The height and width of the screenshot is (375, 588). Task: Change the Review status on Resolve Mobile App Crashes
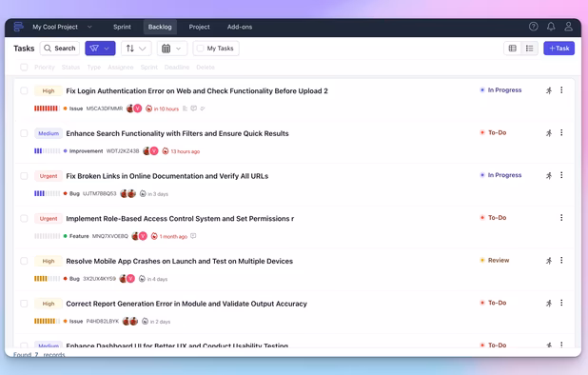495,260
